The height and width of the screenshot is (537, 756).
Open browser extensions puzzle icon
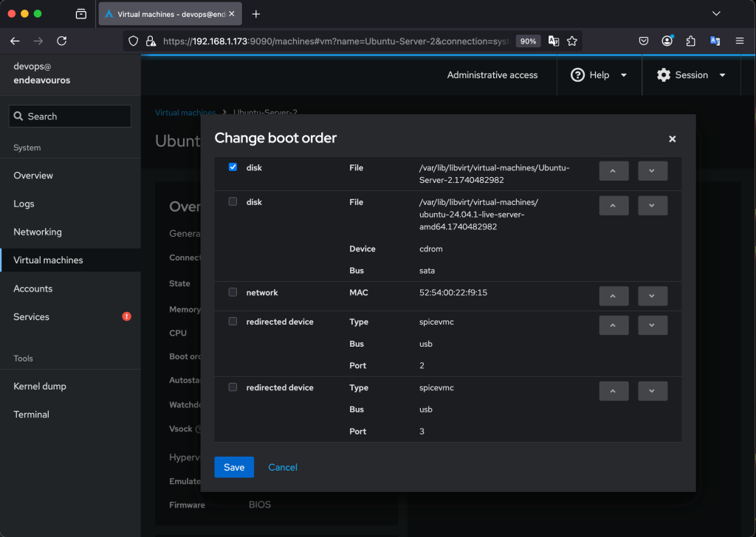point(691,41)
